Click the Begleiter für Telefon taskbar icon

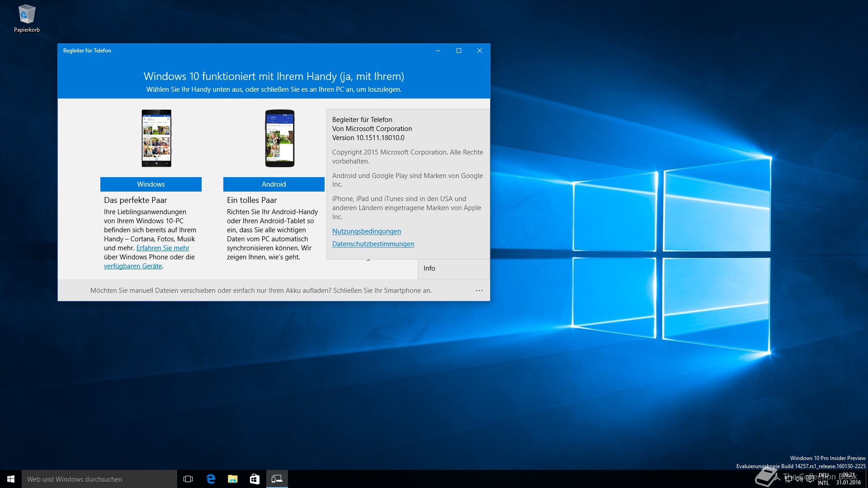tap(277, 479)
